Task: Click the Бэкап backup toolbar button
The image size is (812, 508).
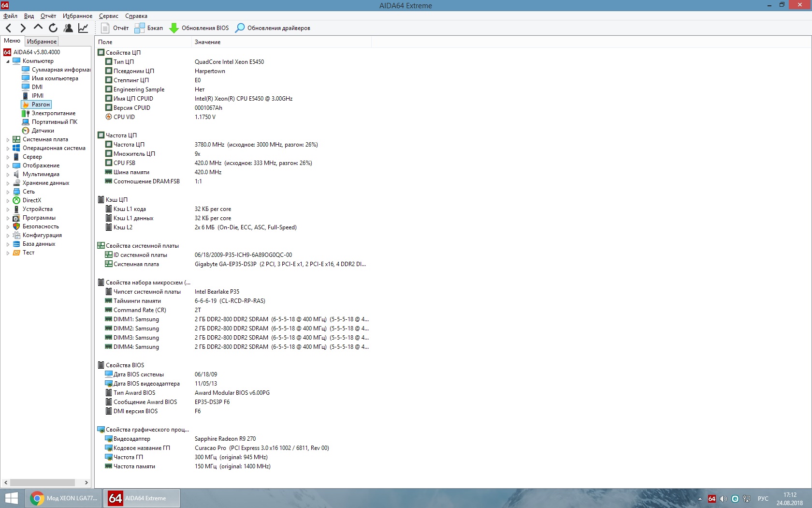Action: 149,28
